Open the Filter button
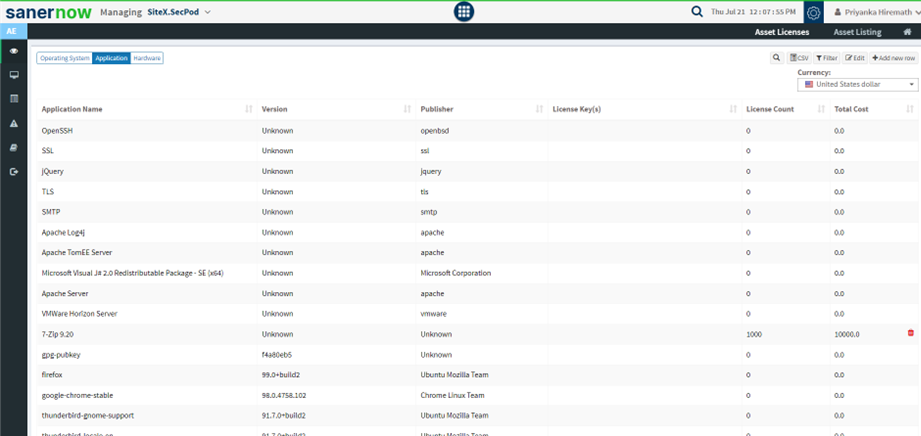This screenshot has width=921, height=436. point(827,58)
